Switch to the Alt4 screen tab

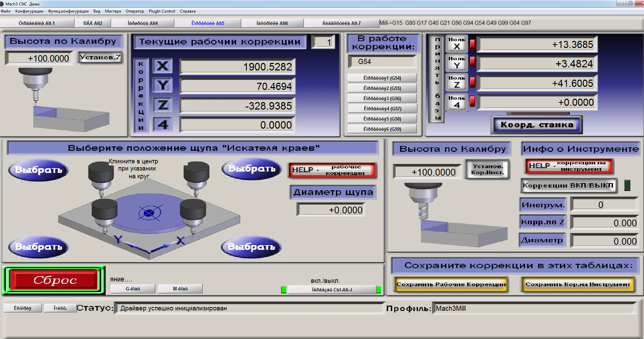coord(143,23)
